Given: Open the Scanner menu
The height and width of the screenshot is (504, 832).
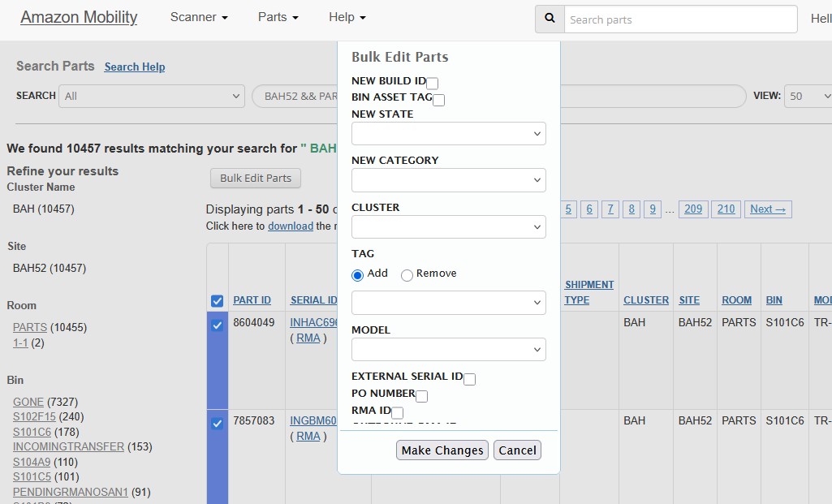Looking at the screenshot, I should pos(197,16).
